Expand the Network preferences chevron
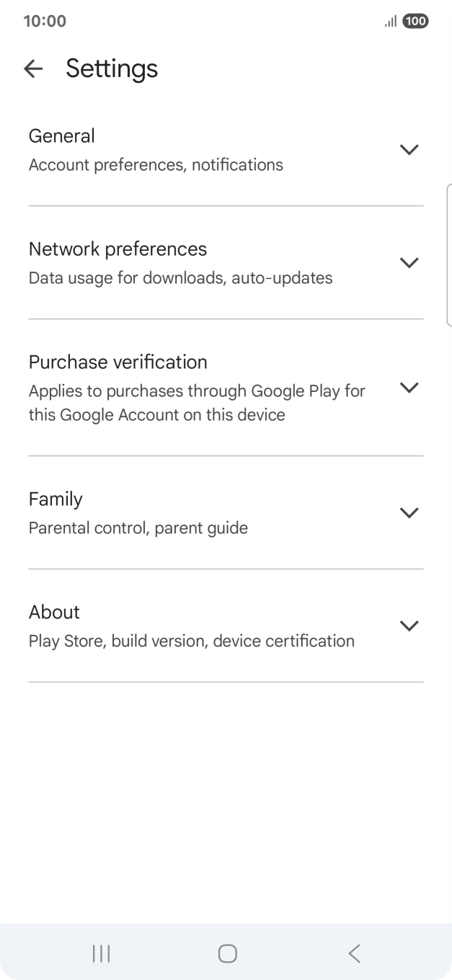The width and height of the screenshot is (452, 980). click(x=409, y=263)
